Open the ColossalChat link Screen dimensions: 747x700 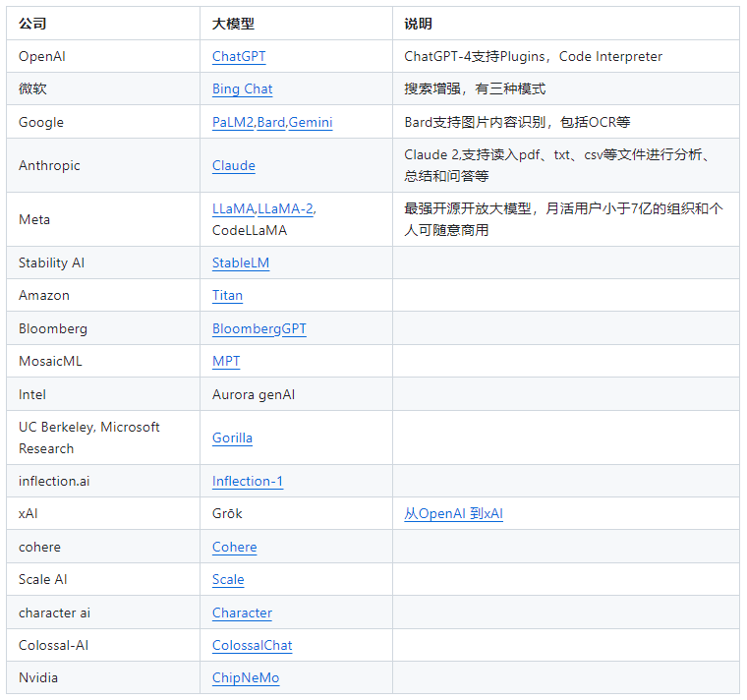252,645
